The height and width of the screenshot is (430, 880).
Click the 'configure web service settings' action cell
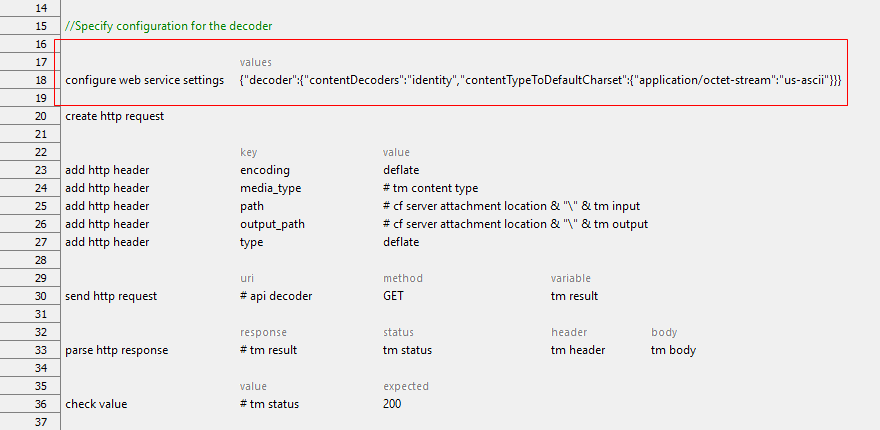(145, 80)
